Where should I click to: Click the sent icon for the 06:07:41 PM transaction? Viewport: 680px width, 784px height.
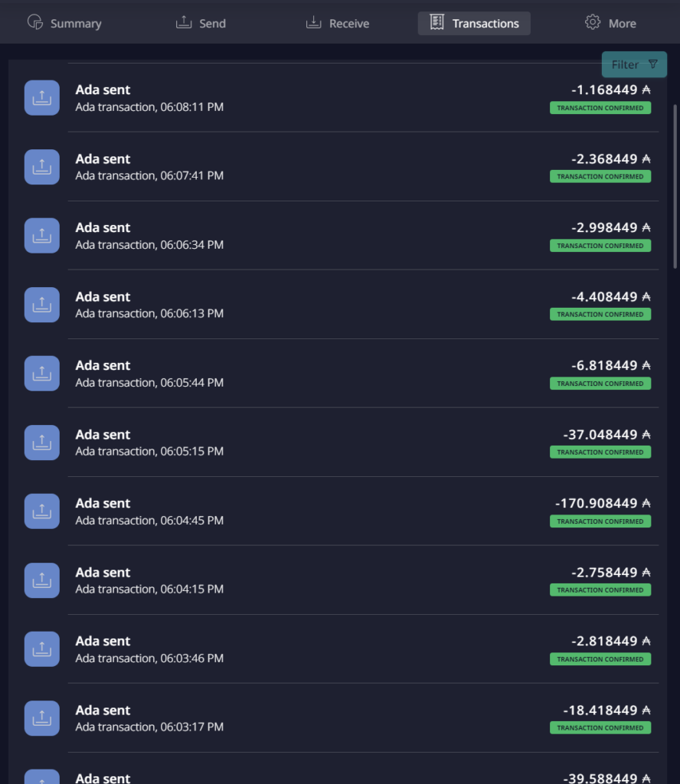42,167
